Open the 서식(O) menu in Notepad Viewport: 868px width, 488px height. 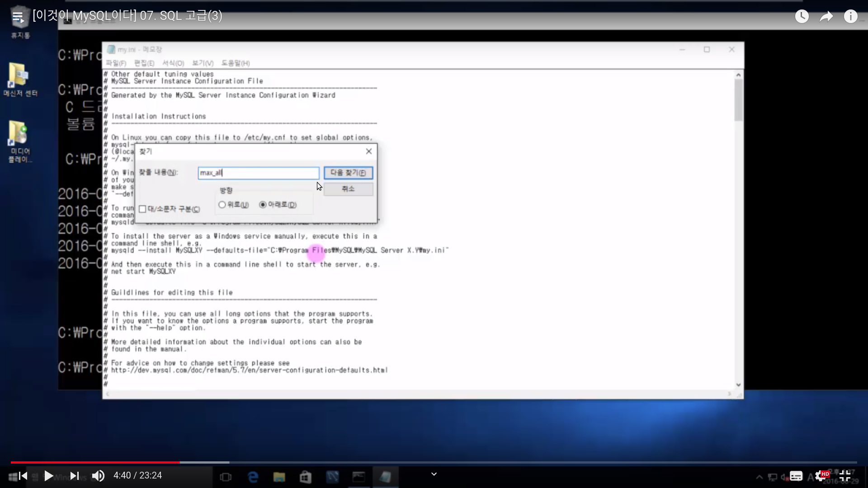pyautogui.click(x=173, y=63)
